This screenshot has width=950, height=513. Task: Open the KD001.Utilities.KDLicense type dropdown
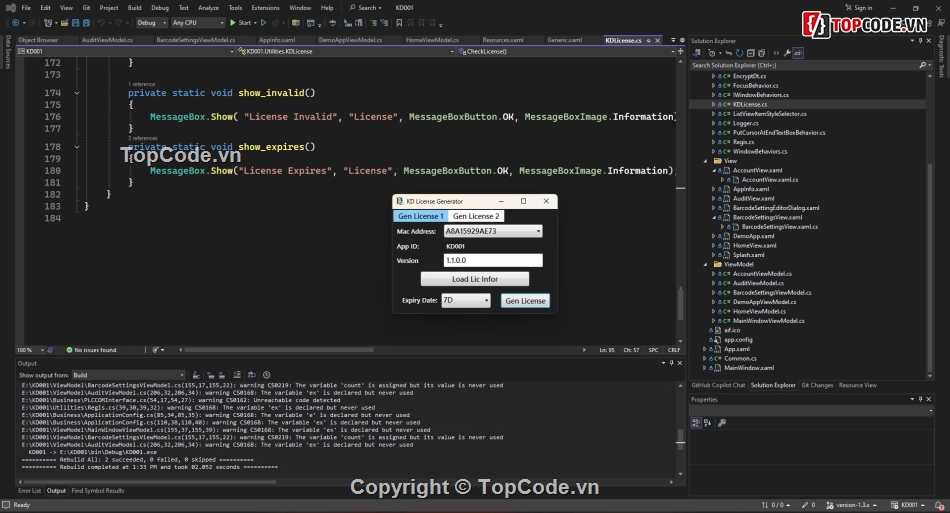(345, 51)
